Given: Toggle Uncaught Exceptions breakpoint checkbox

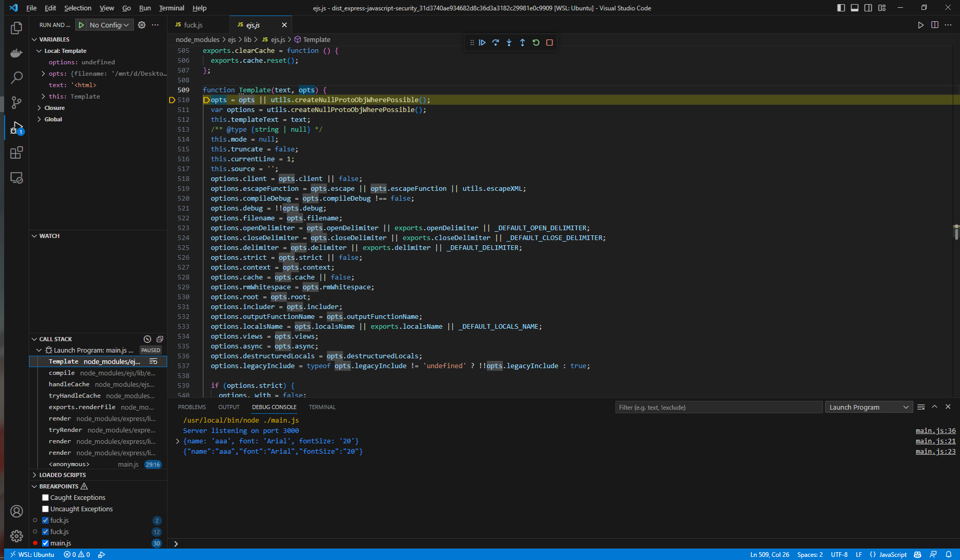Looking at the screenshot, I should pyautogui.click(x=46, y=509).
